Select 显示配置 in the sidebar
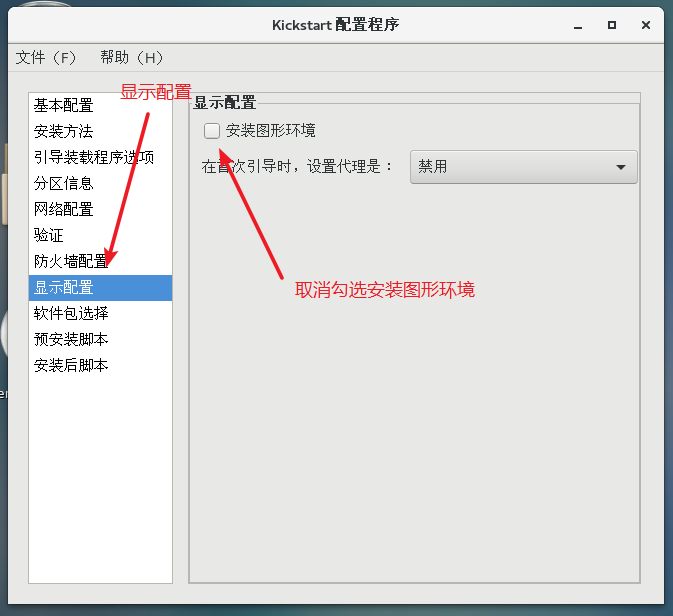The height and width of the screenshot is (616, 673). (x=100, y=288)
